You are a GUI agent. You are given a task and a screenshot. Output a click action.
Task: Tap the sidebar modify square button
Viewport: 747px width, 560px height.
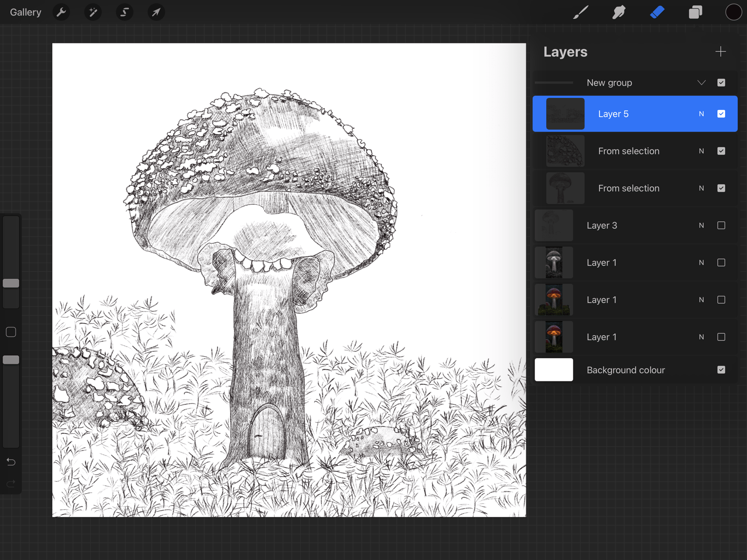click(x=11, y=332)
